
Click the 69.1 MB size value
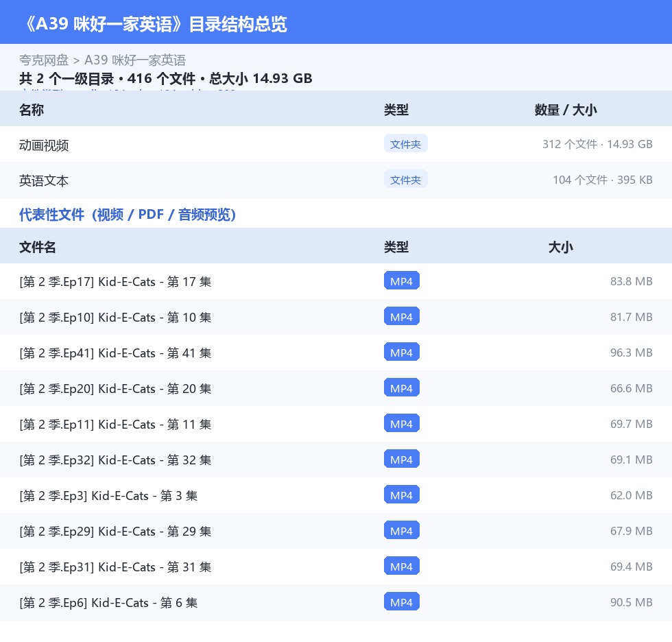[632, 459]
